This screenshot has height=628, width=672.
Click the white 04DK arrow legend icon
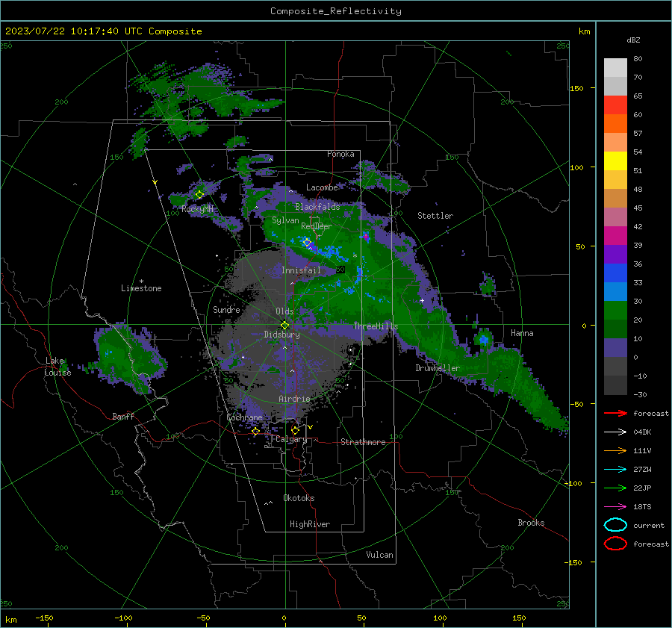pos(615,432)
